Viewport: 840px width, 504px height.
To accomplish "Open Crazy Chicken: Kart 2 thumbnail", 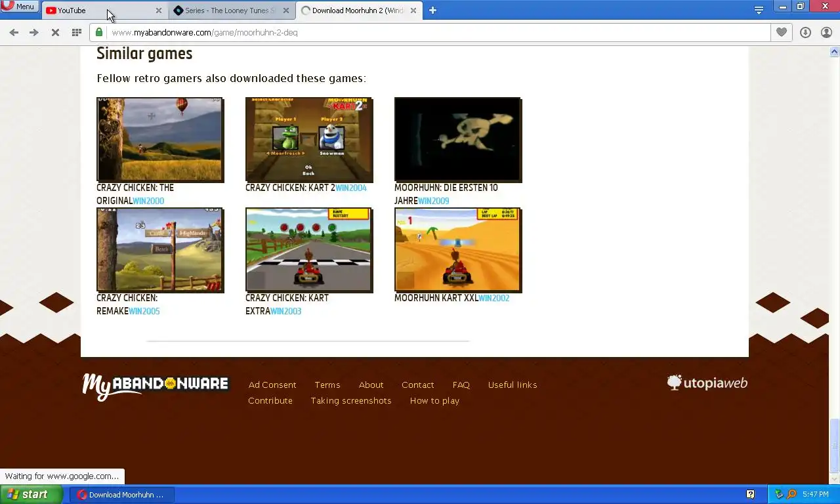I will (x=309, y=140).
